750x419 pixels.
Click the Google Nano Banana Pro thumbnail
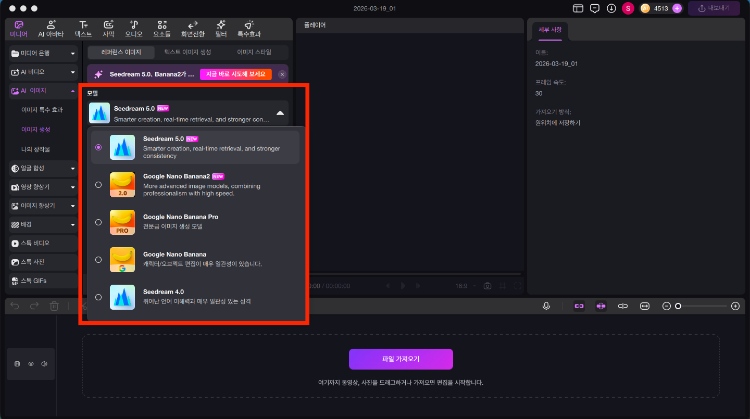point(122,222)
